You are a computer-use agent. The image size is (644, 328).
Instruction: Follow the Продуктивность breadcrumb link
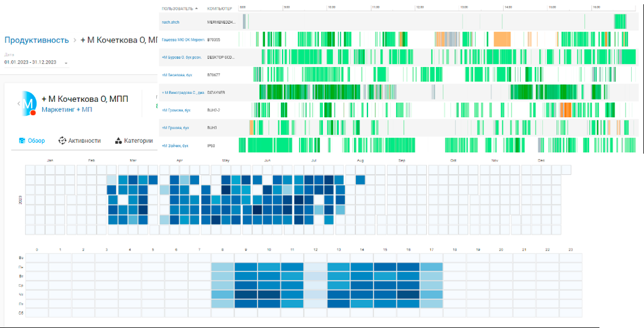(37, 40)
